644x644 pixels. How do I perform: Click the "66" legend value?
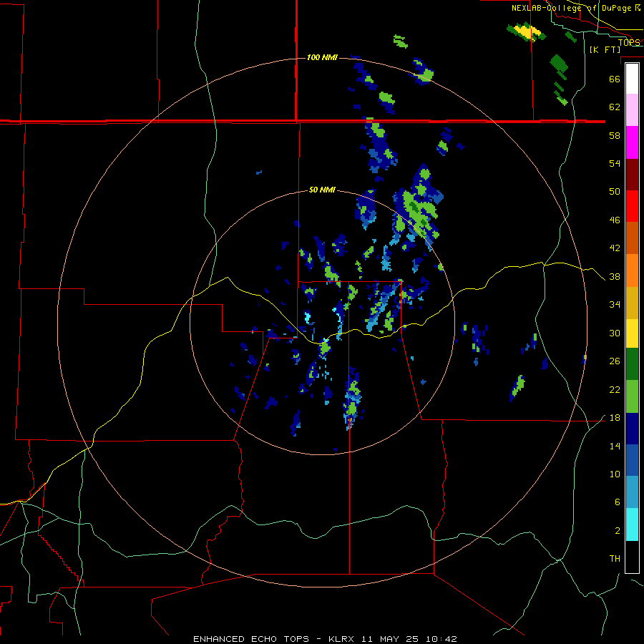pos(615,79)
